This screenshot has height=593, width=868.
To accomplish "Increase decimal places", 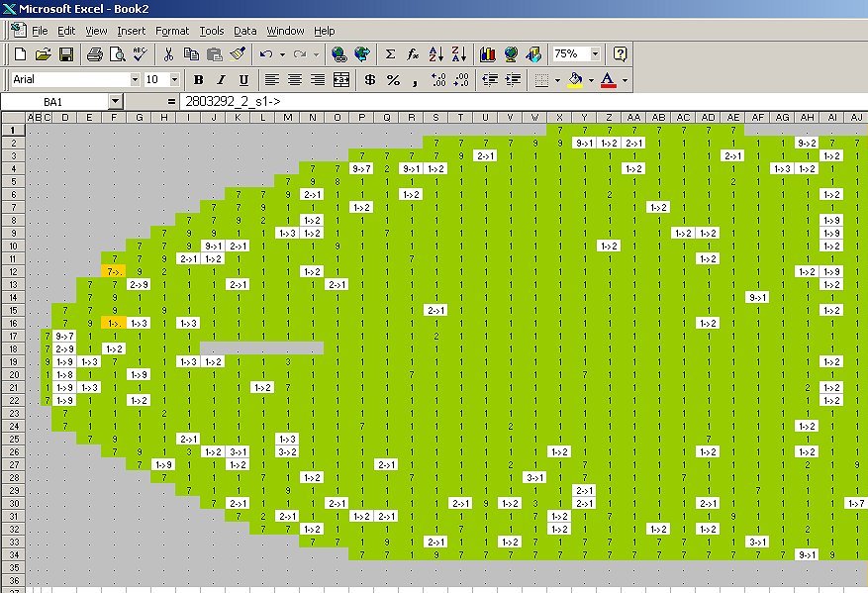I will (x=438, y=80).
